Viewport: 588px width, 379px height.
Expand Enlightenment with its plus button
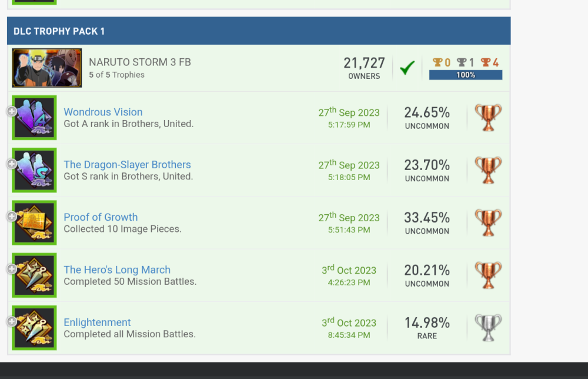(12, 321)
